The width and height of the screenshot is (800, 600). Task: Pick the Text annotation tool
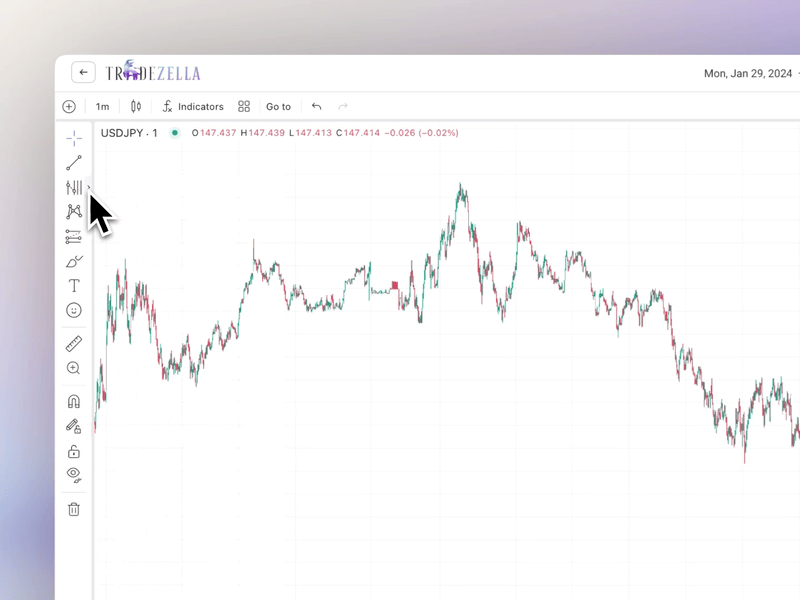[x=74, y=286]
